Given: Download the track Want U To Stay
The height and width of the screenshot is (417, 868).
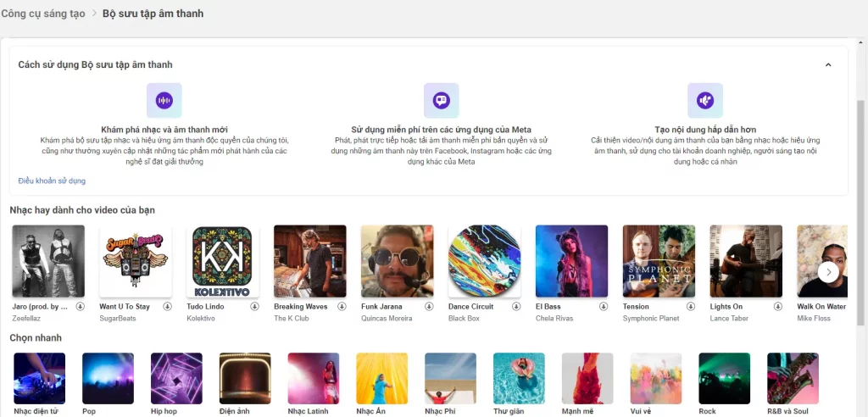Looking at the screenshot, I should click(168, 306).
